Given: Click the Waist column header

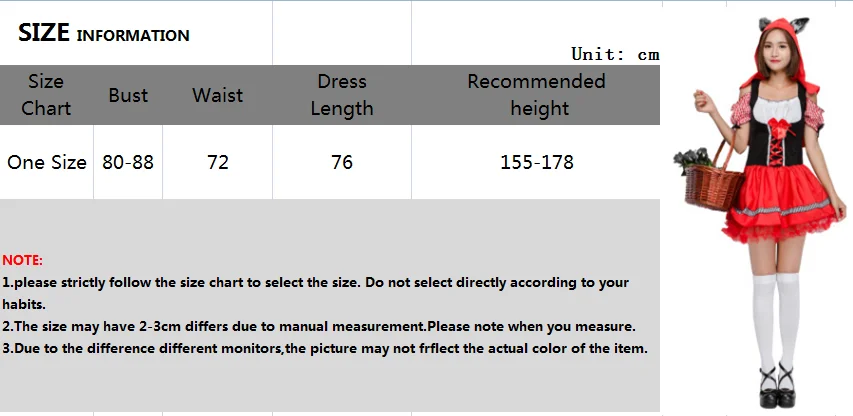Looking at the screenshot, I should click(x=217, y=95).
